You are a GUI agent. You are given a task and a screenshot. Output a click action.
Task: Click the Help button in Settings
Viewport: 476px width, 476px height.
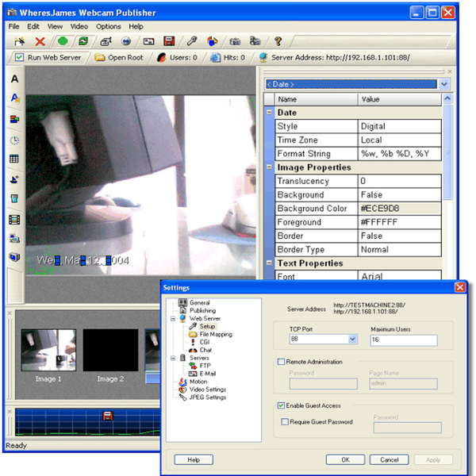[194, 459]
